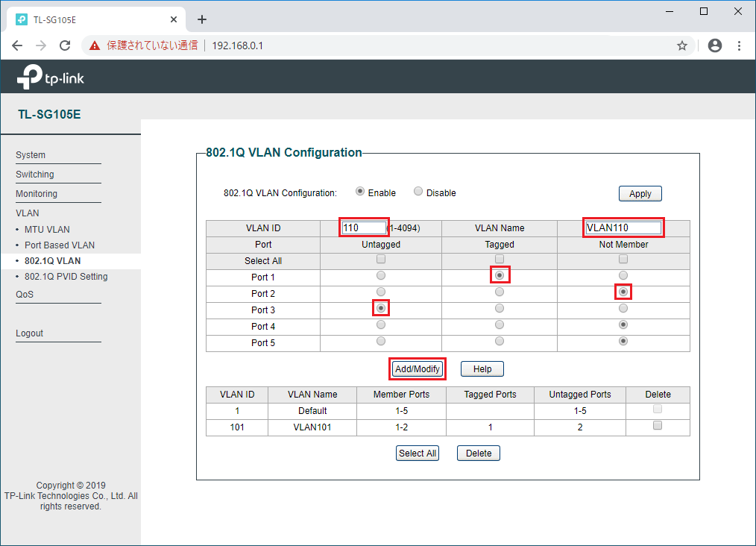Viewport: 756px width, 546px height.
Task: Set Port 5 to Tagged
Action: pyautogui.click(x=500, y=341)
